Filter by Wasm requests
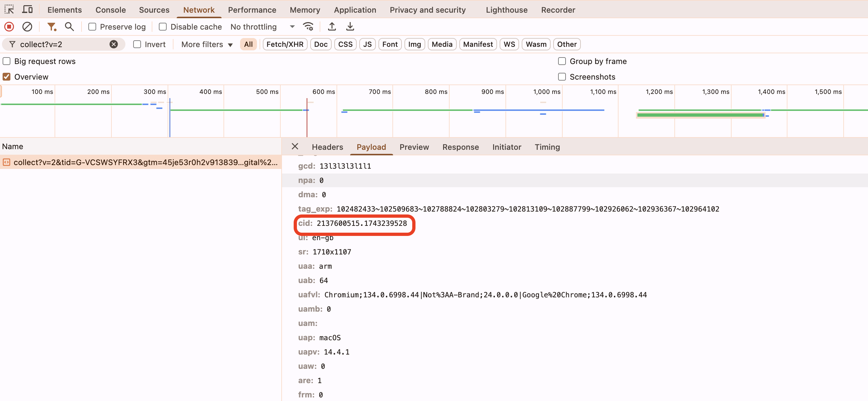868x401 pixels. (536, 45)
